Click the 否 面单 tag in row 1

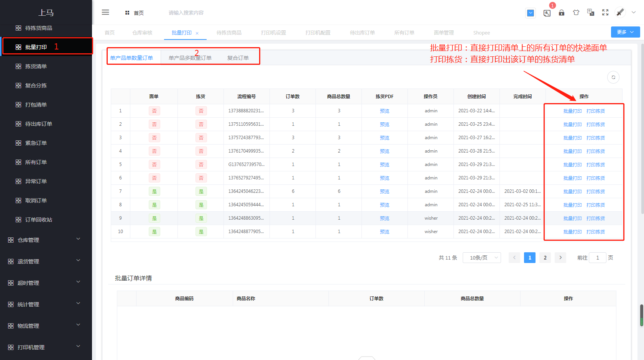[154, 111]
